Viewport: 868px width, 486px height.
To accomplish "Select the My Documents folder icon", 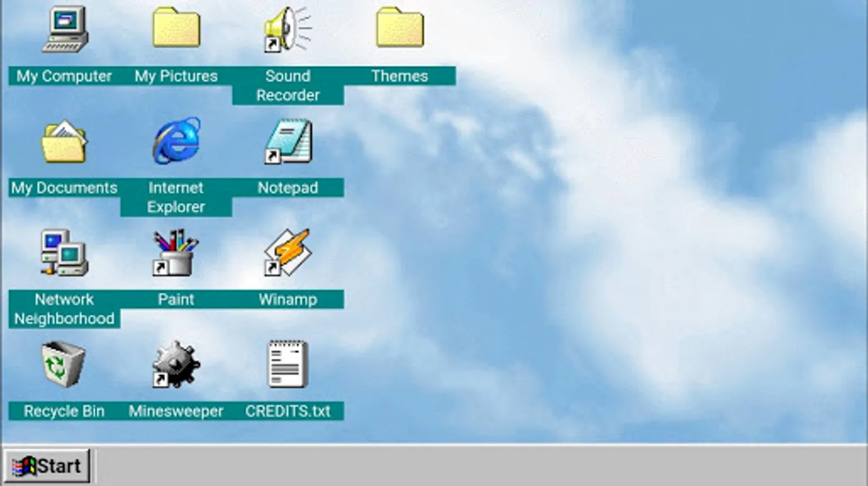I will click(64, 141).
